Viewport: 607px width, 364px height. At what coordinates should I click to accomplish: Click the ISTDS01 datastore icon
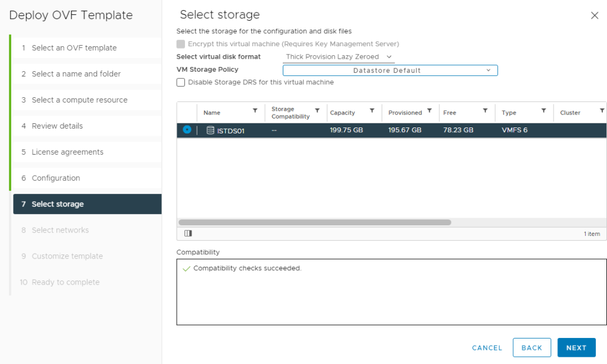click(210, 130)
